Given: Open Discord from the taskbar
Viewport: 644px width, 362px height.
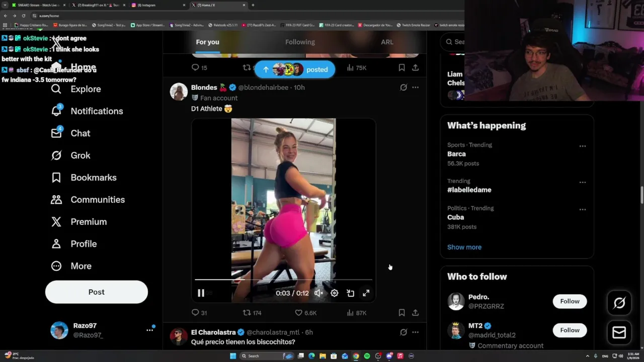Looking at the screenshot, I should [x=389, y=356].
